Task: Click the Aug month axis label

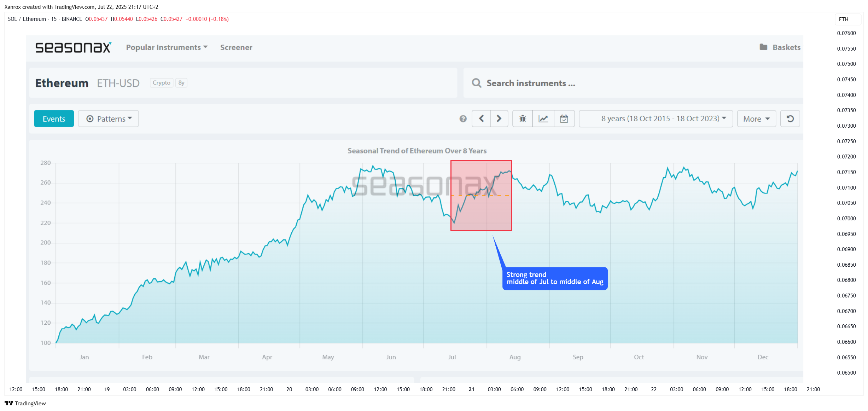Action: 515,357
